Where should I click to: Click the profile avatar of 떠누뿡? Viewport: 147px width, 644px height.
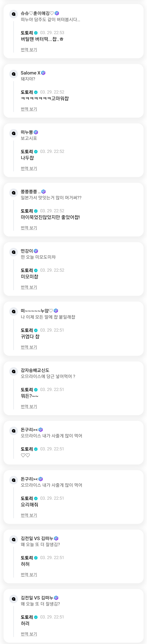[x=14, y=133]
